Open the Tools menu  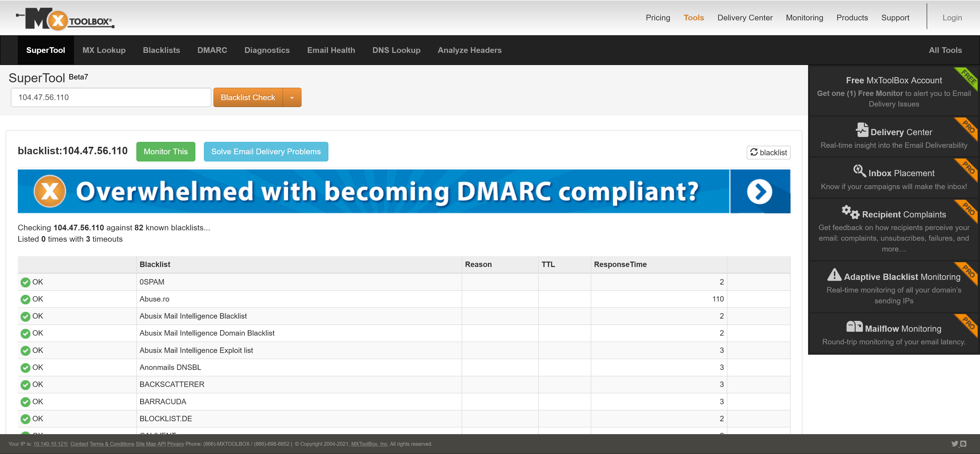click(x=694, y=18)
